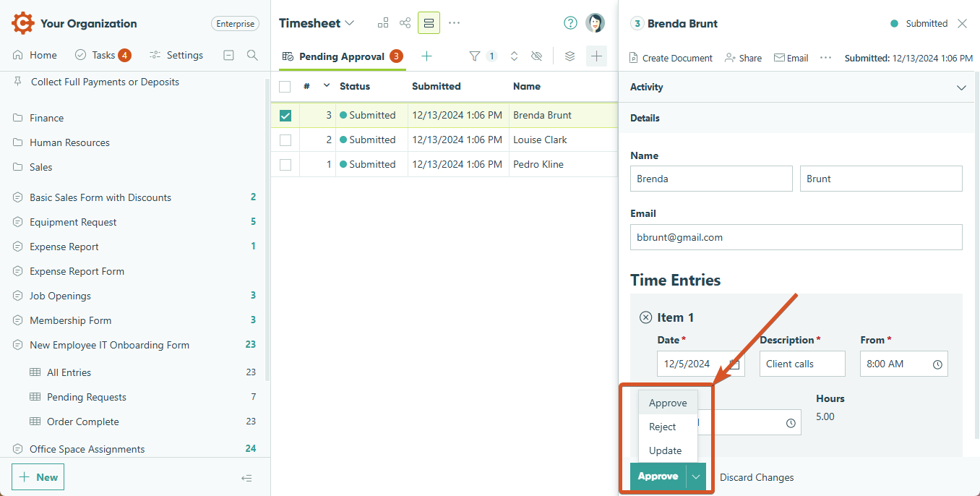Viewport: 980px width, 496px height.
Task: Select Update from the action menu
Action: pyautogui.click(x=668, y=450)
